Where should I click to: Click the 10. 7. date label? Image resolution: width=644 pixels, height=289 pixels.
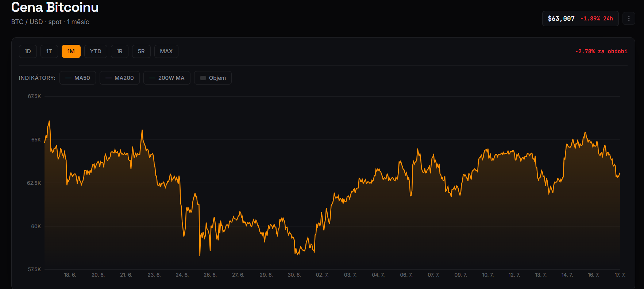pyautogui.click(x=488, y=275)
